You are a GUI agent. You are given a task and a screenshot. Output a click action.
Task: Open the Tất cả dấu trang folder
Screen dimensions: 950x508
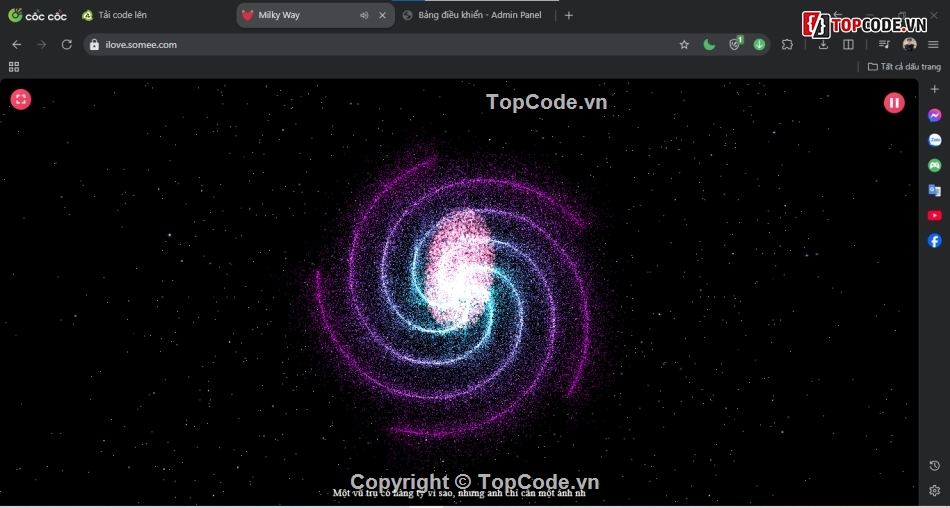[904, 67]
